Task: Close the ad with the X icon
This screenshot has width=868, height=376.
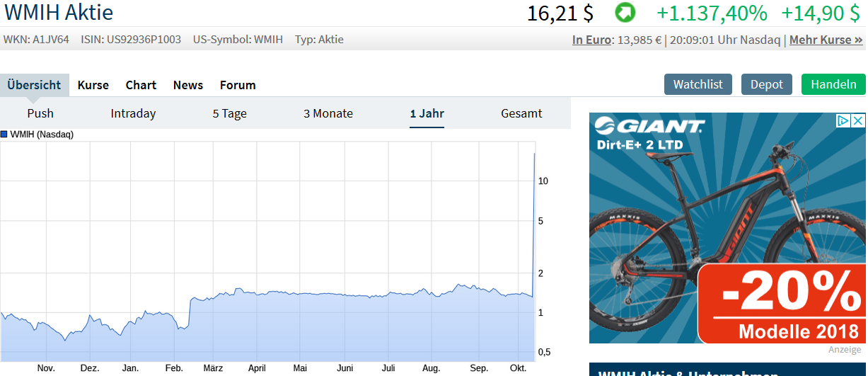Action: click(x=857, y=120)
